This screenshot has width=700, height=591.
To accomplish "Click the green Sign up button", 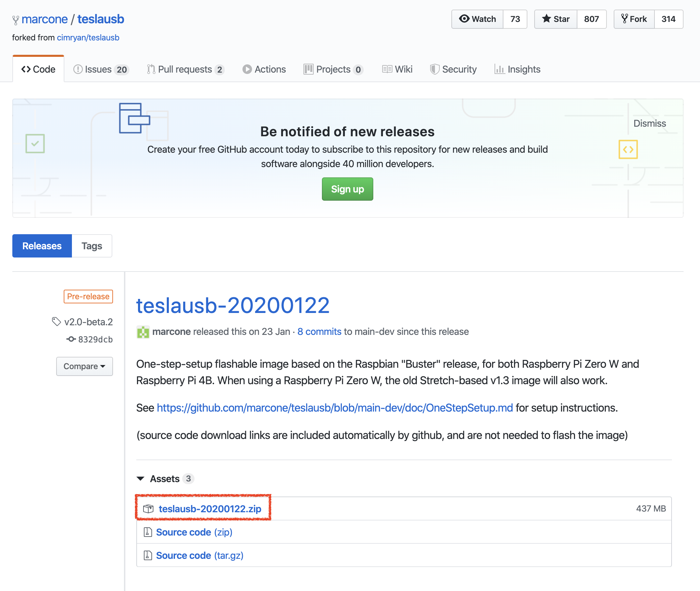I will tap(347, 189).
